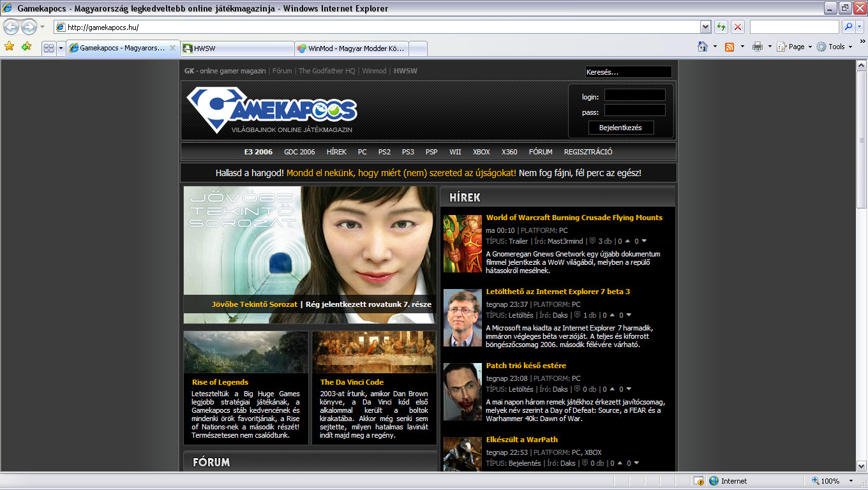Vote up the Internet Explorer 7 news
This screenshot has height=490, width=868.
point(613,315)
